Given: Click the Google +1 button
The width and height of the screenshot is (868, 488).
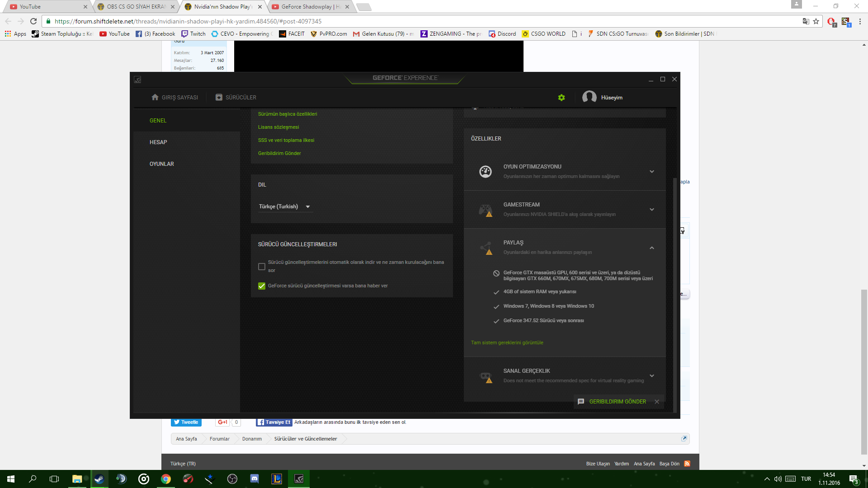Looking at the screenshot, I should coord(222,422).
